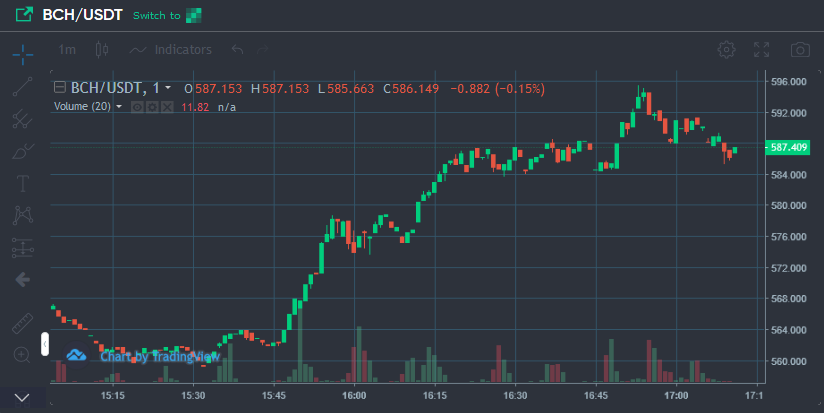Activate the zoom in tool
Screen dimensions: 824x413
pos(22,355)
